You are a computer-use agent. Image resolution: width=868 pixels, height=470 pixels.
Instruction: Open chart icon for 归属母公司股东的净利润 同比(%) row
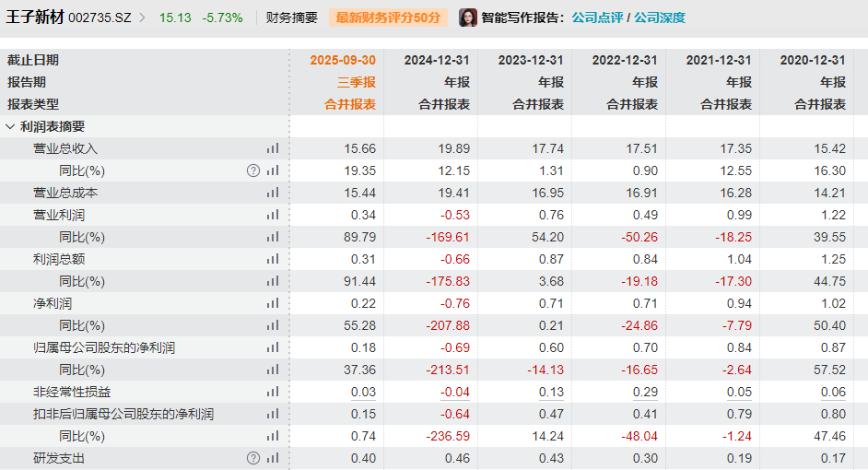[273, 370]
